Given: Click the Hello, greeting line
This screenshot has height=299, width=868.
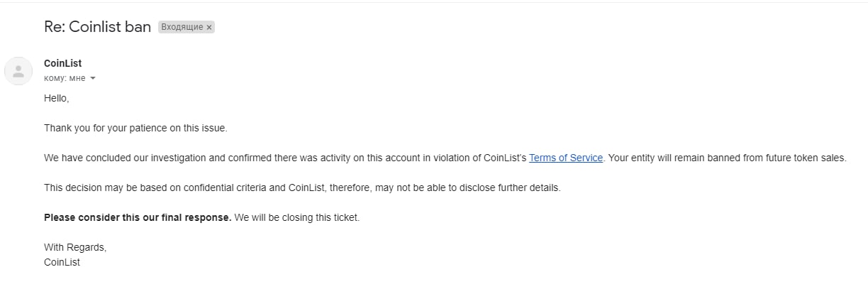Looking at the screenshot, I should (57, 98).
